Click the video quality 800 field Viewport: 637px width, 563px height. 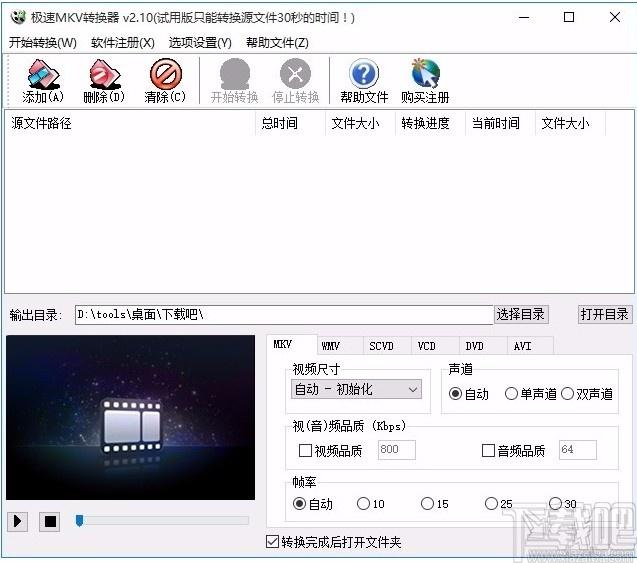[396, 450]
